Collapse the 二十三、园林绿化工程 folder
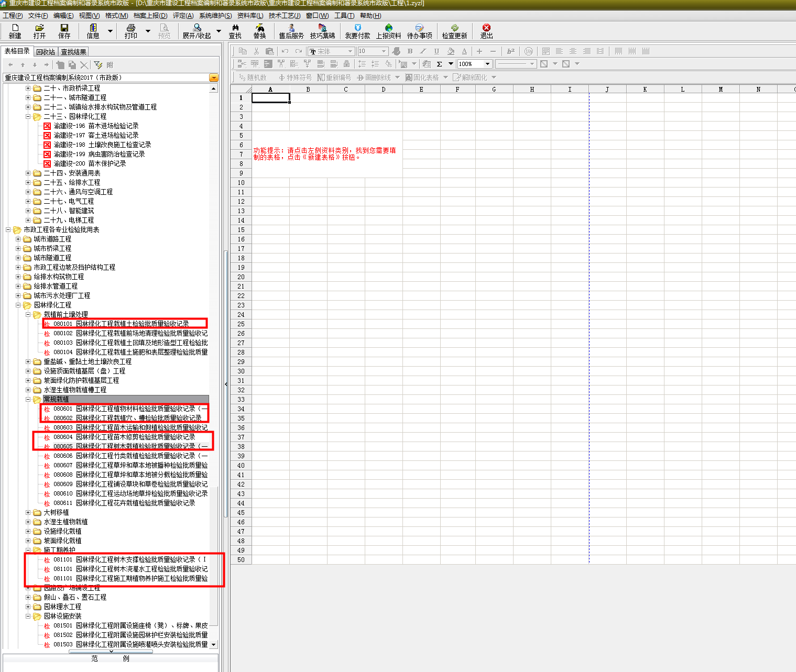796x672 pixels. point(28,116)
